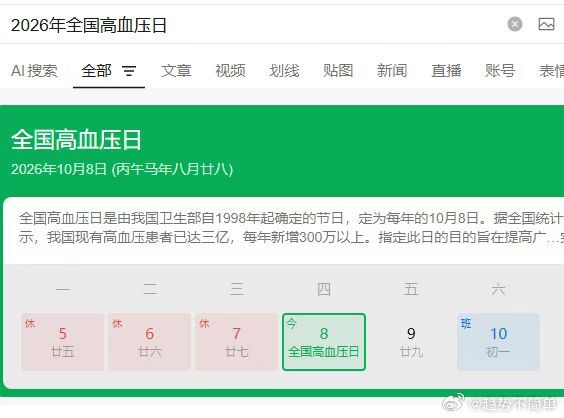Click weekday header 二

[150, 289]
